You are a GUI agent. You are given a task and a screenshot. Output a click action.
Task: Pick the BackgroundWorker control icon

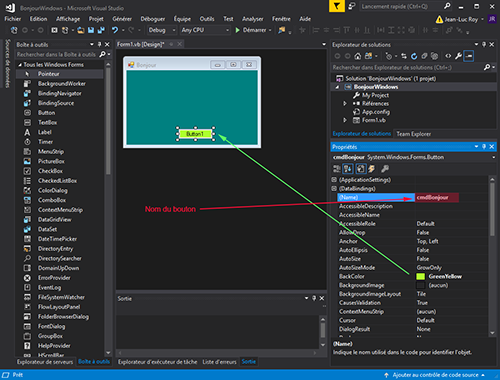(x=27, y=84)
